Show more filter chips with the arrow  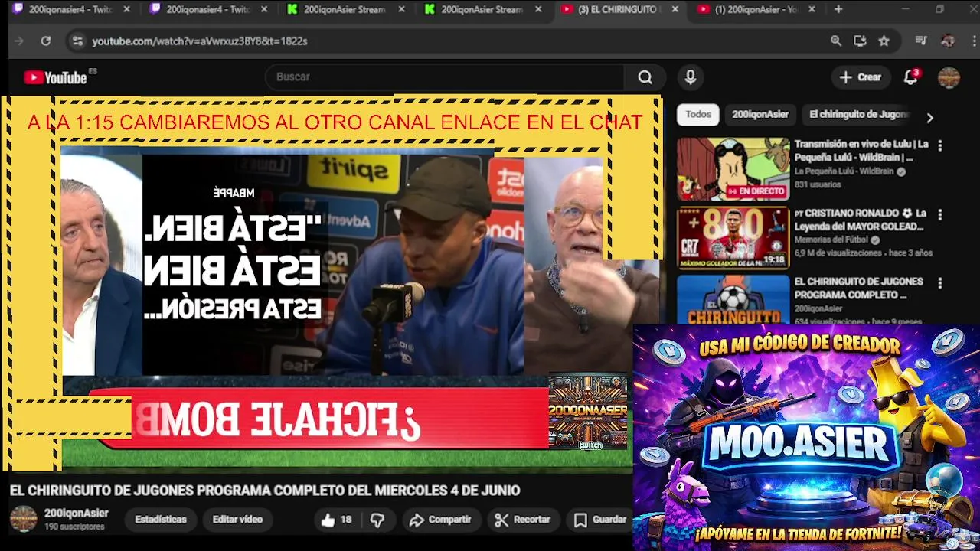929,118
